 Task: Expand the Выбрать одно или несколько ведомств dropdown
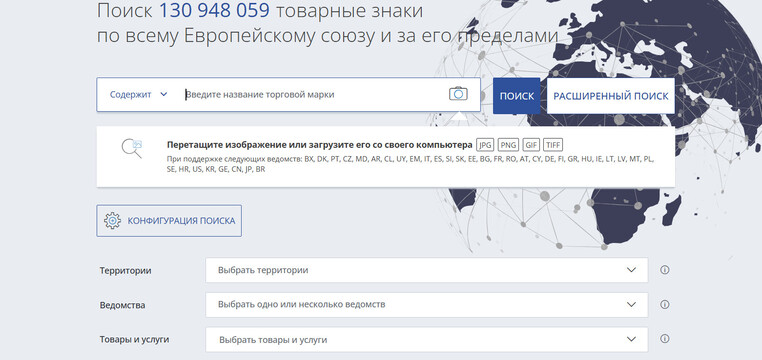pos(427,305)
